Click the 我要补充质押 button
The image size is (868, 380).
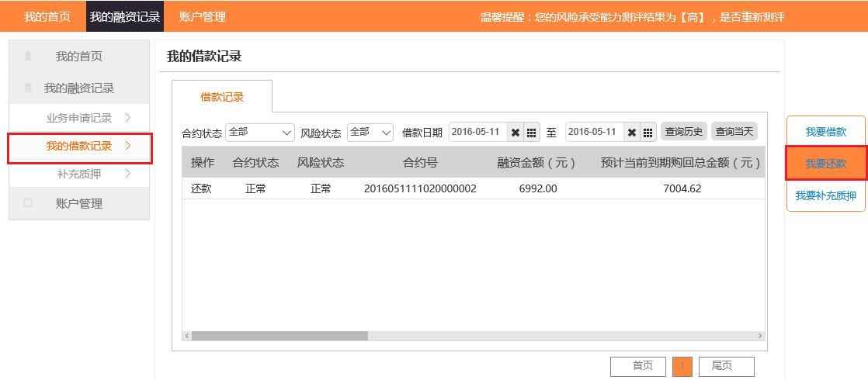coord(826,195)
